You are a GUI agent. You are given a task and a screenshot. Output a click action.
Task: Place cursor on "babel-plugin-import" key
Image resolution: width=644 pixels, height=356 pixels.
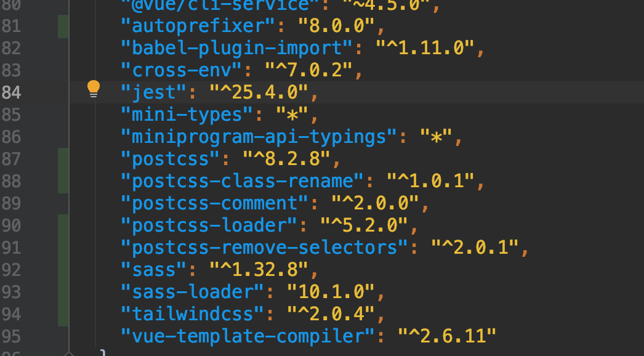pyautogui.click(x=236, y=48)
